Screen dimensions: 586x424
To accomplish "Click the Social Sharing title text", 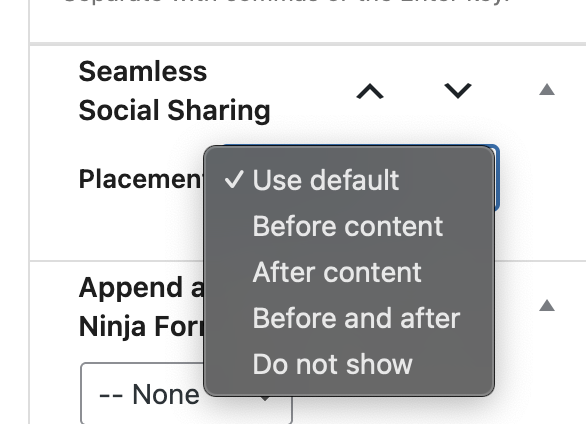I will click(x=175, y=110).
